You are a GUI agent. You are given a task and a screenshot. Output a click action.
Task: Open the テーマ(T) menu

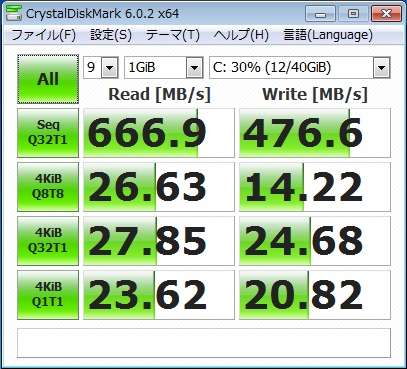click(173, 35)
